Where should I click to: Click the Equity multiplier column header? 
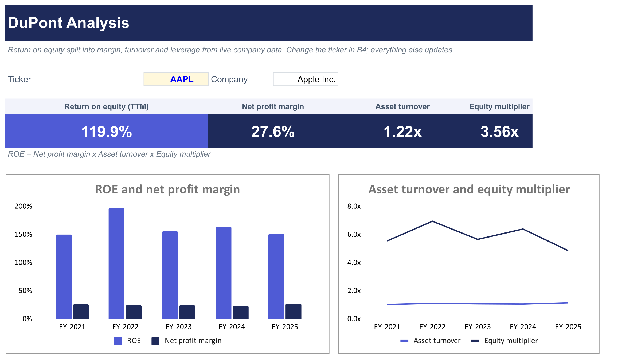point(499,106)
